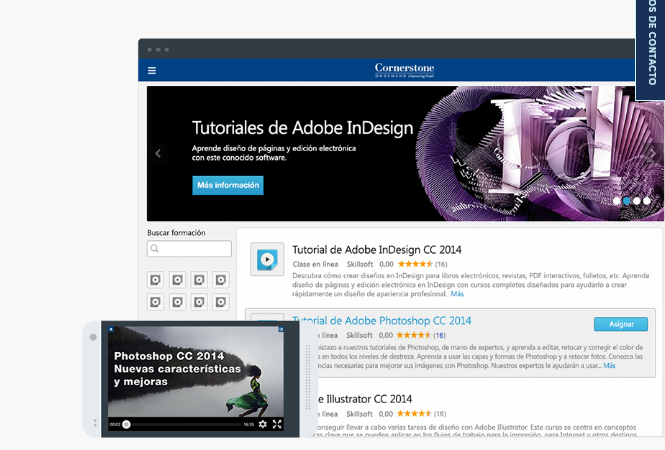Click the Asignar button
This screenshot has width=665, height=450.
621,324
